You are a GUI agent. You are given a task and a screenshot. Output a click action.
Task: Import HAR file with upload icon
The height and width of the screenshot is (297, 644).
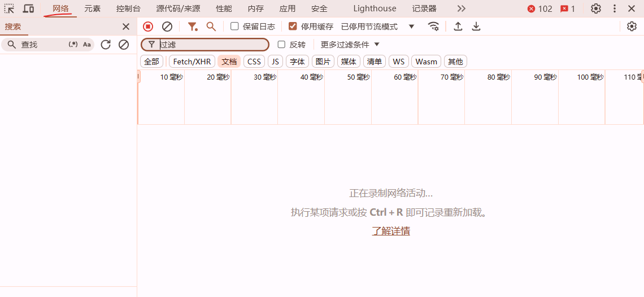458,27
